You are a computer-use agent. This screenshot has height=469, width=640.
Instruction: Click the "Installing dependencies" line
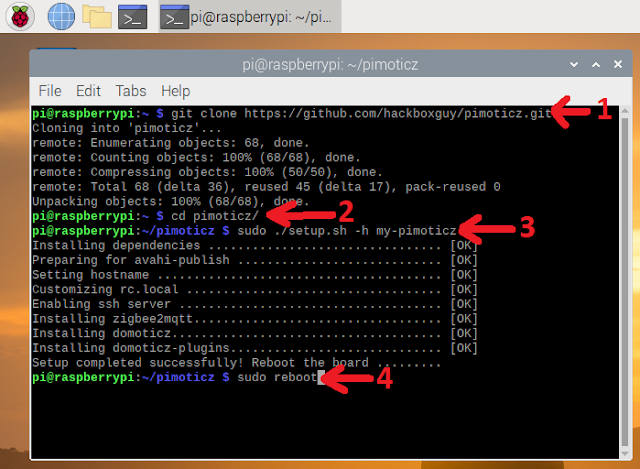coord(255,245)
